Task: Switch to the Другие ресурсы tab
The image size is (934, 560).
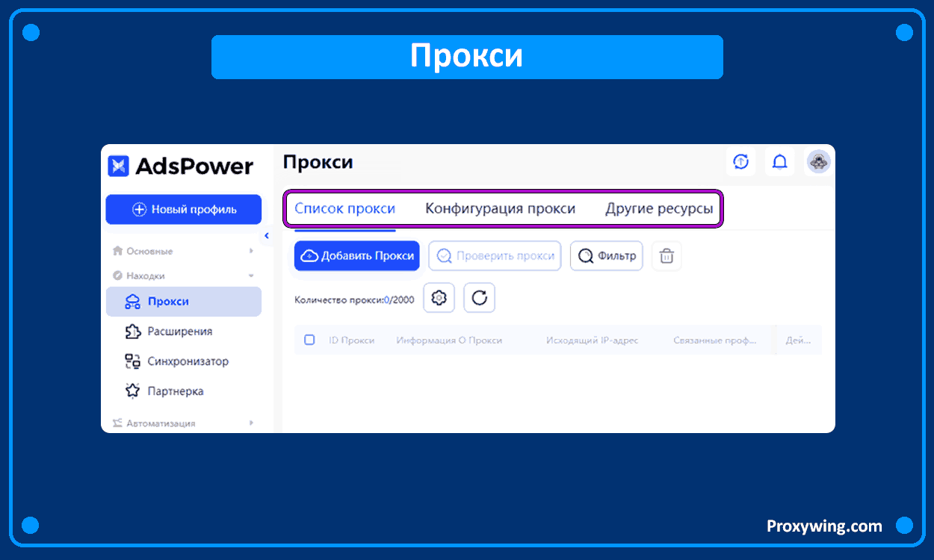Action: pyautogui.click(x=659, y=208)
